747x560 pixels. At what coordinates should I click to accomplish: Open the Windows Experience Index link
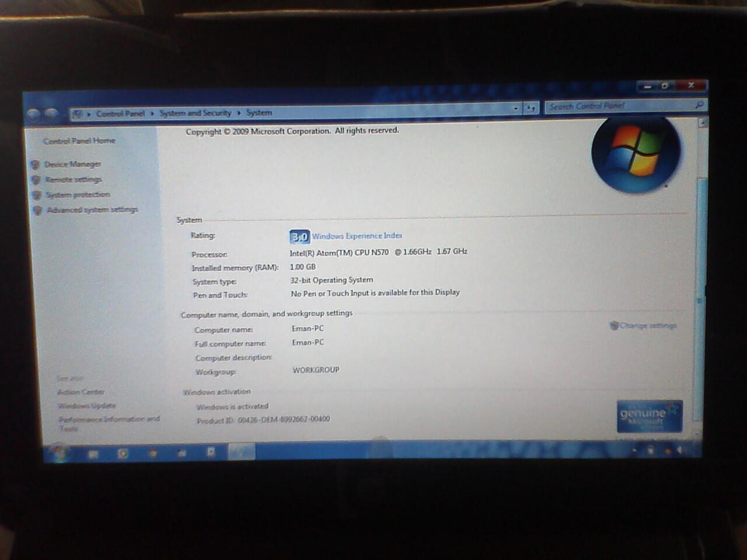point(357,236)
